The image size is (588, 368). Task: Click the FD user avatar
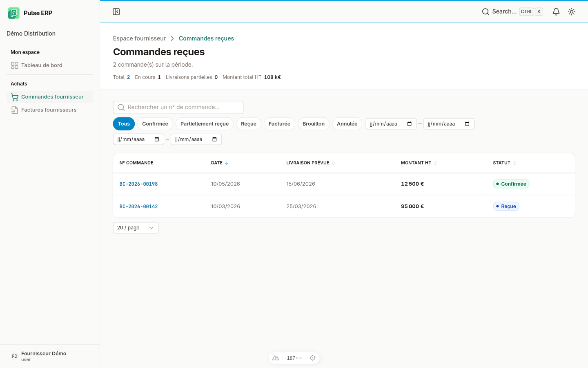coord(15,357)
